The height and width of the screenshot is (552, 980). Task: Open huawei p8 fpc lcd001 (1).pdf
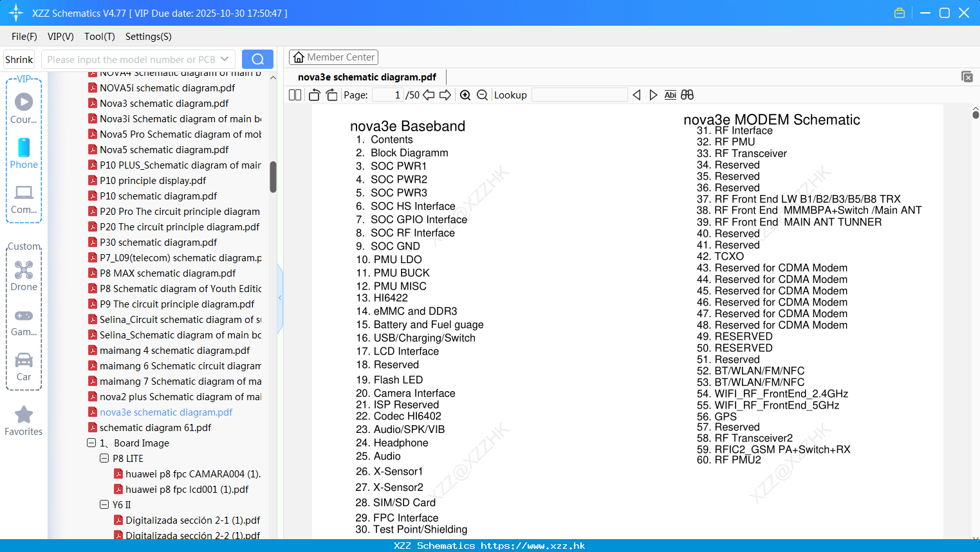(x=187, y=489)
